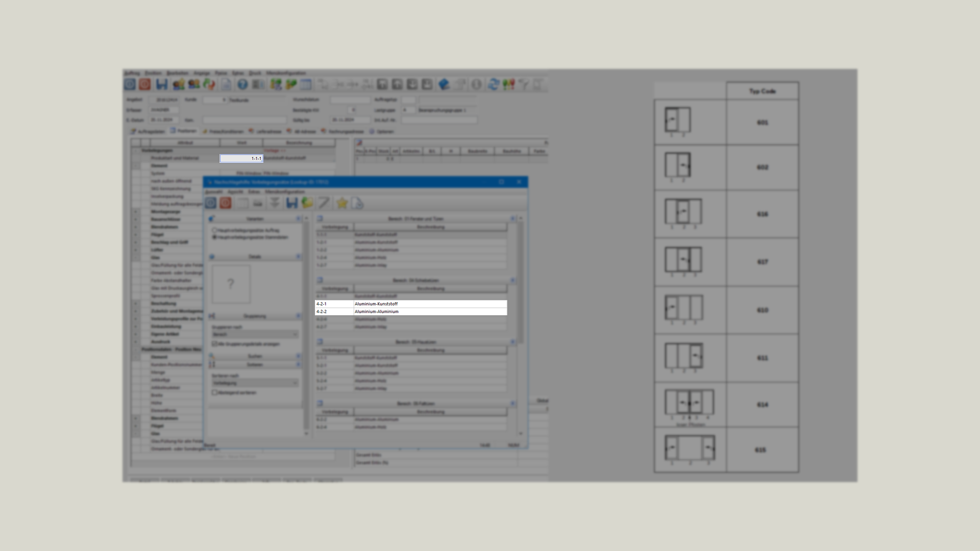
Task: Click the red circle icon in the dialog toolbar
Action: 226,203
